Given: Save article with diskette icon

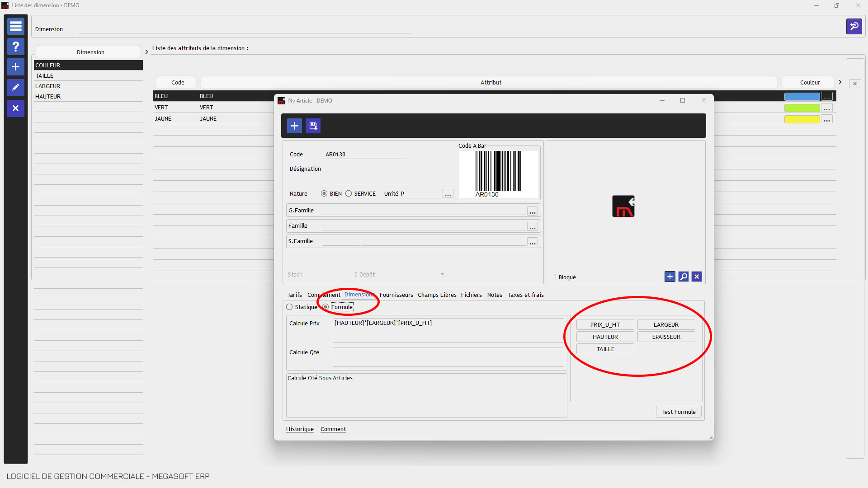Looking at the screenshot, I should pyautogui.click(x=313, y=126).
